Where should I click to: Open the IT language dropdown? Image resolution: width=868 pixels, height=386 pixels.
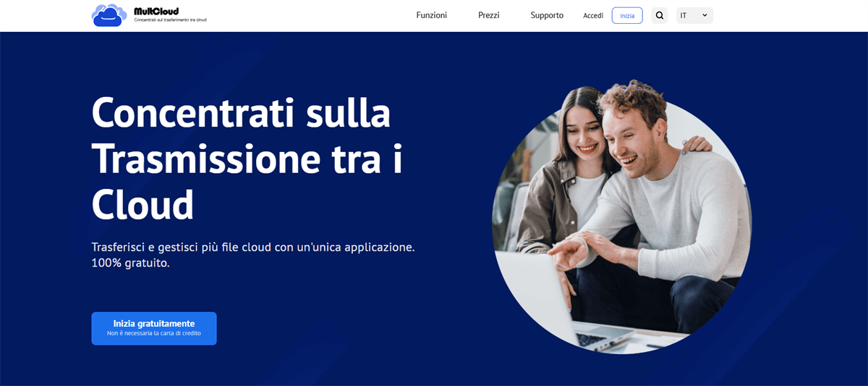pyautogui.click(x=694, y=15)
